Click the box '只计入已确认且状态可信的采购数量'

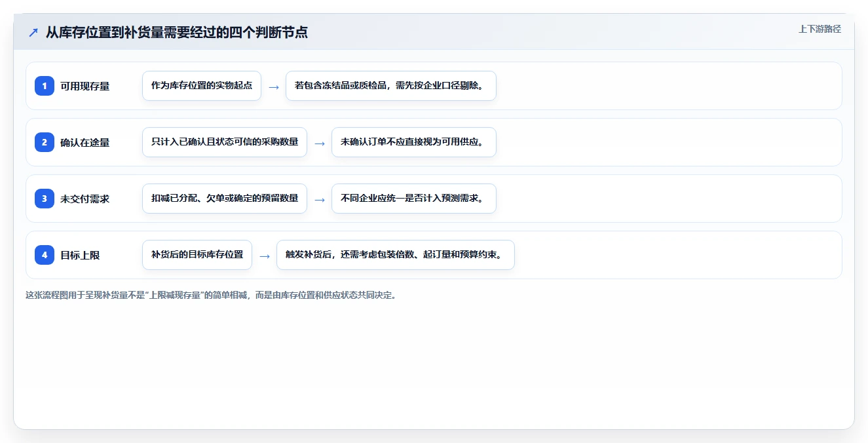225,142
